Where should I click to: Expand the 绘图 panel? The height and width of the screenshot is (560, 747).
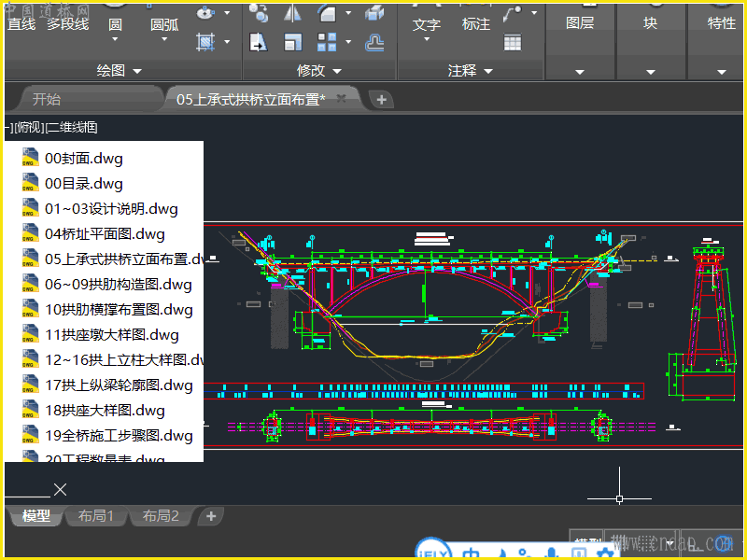pyautogui.click(x=119, y=71)
